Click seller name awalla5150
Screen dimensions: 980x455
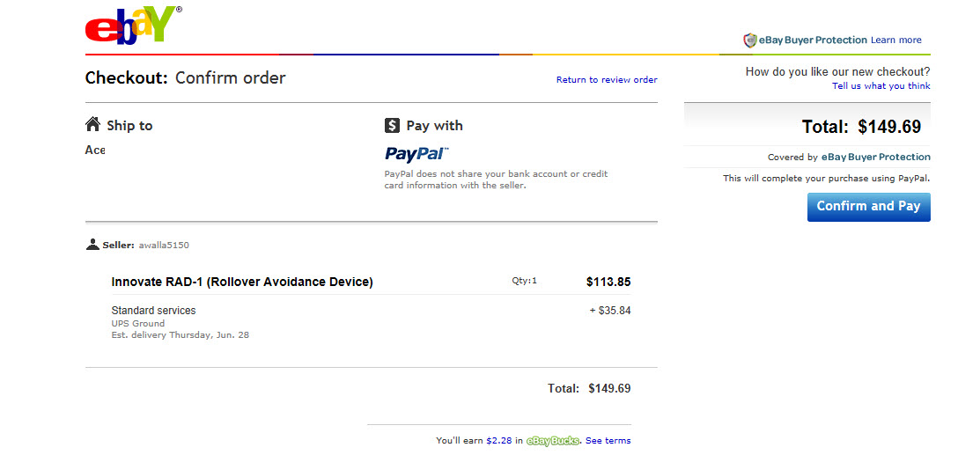click(163, 246)
